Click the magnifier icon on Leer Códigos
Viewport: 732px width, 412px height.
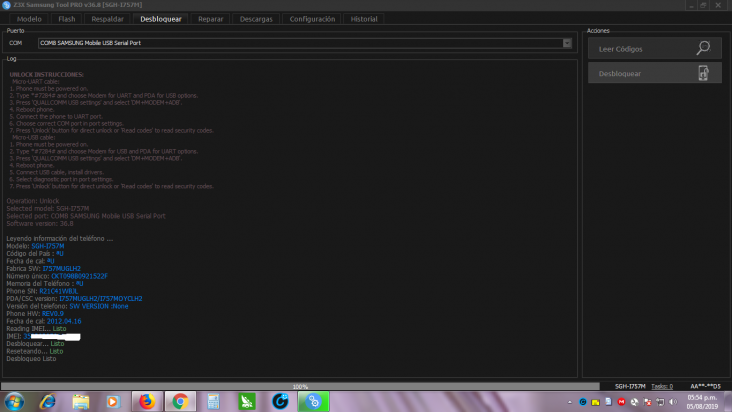point(704,48)
